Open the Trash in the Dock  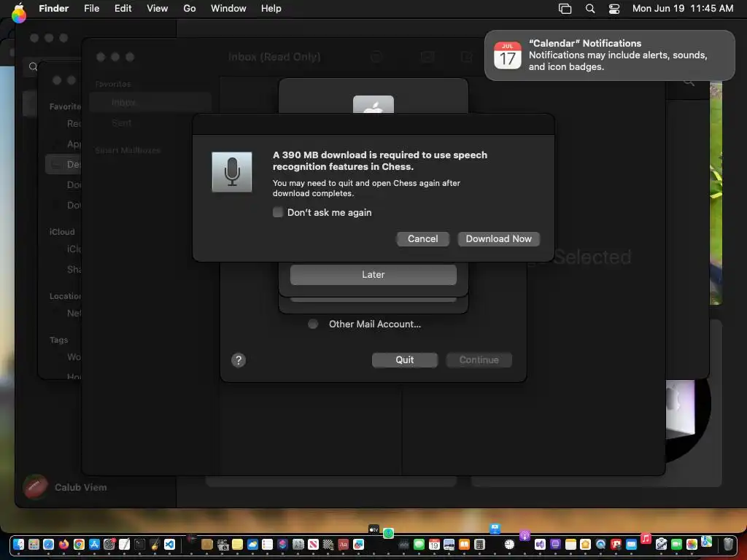(729, 544)
